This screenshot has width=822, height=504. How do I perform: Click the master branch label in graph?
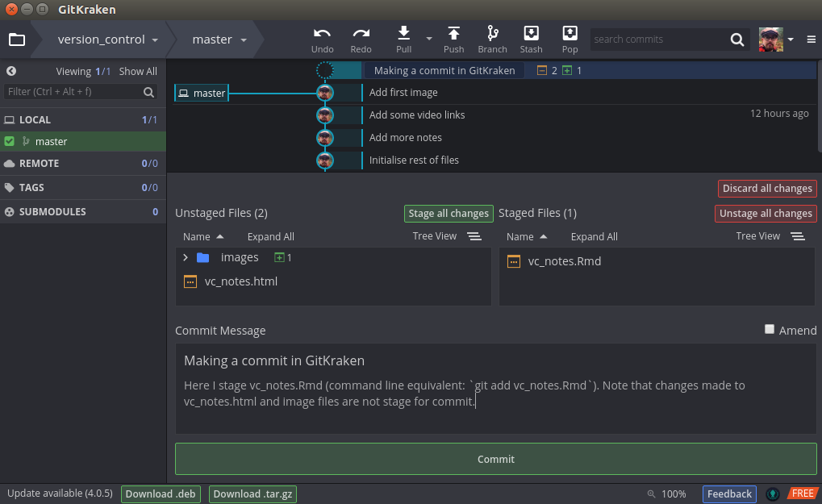point(202,93)
